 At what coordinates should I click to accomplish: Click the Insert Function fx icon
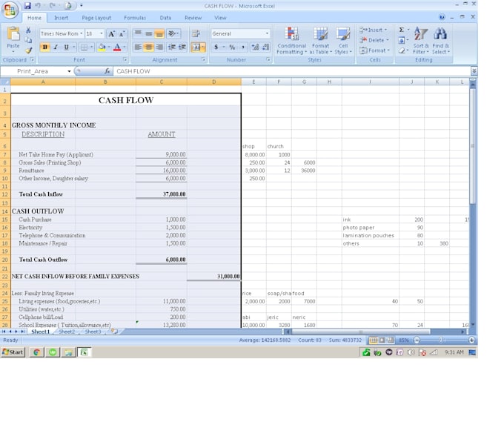point(107,71)
